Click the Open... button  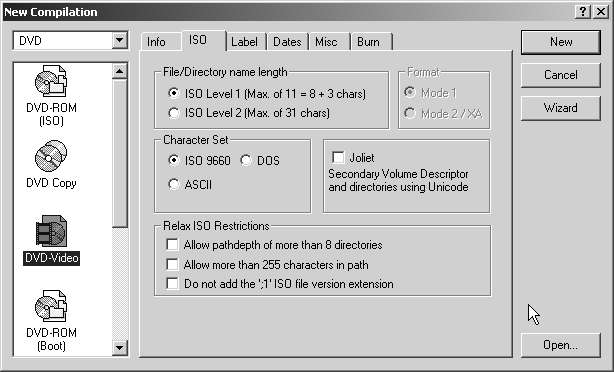tap(560, 345)
